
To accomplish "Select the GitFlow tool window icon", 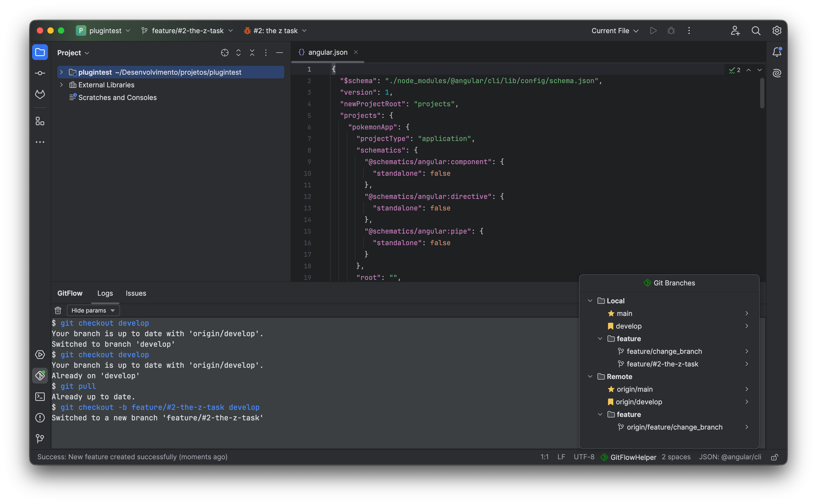I will 40,375.
